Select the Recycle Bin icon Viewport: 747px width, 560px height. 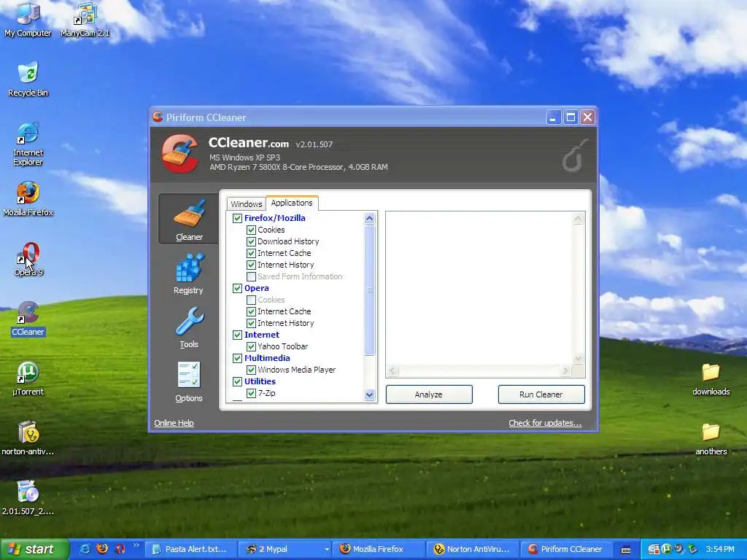coord(28,79)
